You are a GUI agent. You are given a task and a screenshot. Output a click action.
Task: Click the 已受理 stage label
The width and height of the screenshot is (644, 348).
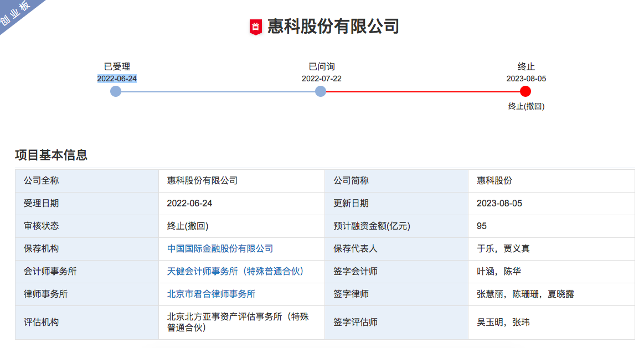[x=117, y=66]
